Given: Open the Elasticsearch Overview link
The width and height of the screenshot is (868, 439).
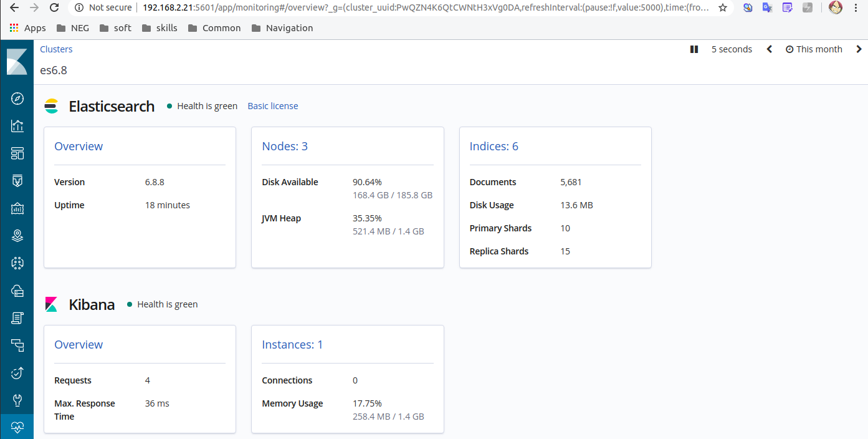Looking at the screenshot, I should click(x=79, y=147).
